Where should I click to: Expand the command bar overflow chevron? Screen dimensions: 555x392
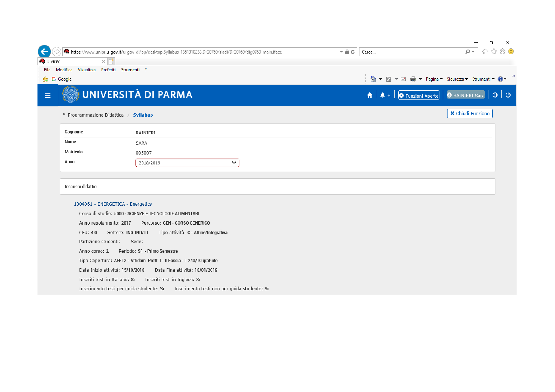(514, 76)
